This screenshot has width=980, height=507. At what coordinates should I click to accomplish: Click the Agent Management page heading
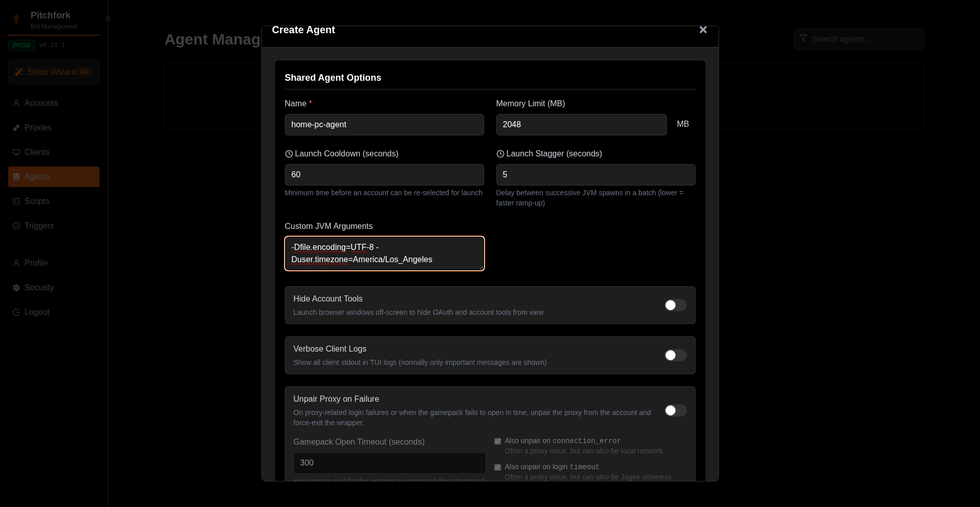pyautogui.click(x=212, y=39)
